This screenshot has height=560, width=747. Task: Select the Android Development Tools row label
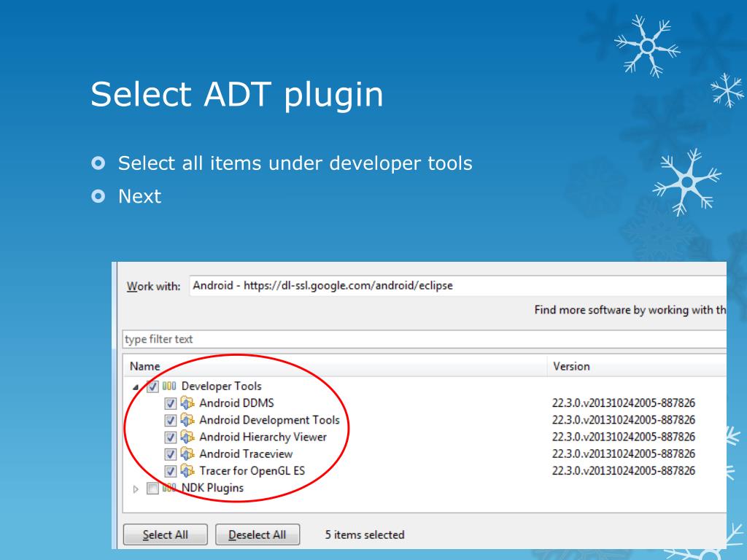(269, 420)
